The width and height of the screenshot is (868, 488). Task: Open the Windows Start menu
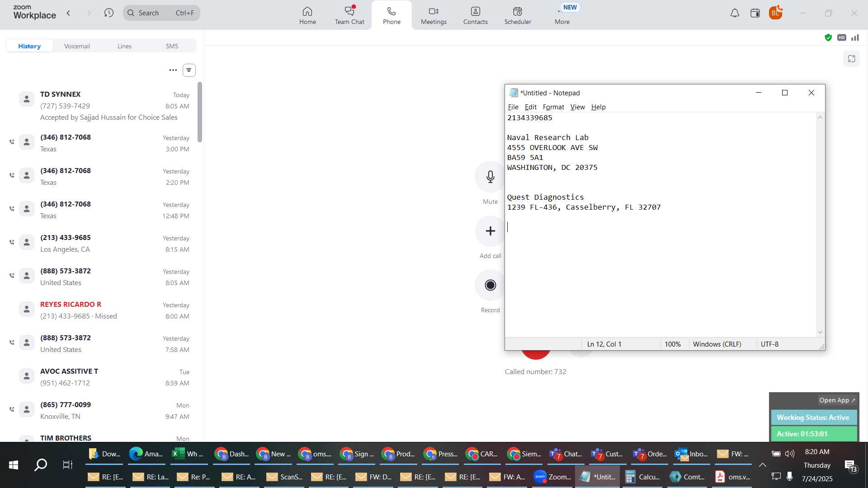(14, 465)
